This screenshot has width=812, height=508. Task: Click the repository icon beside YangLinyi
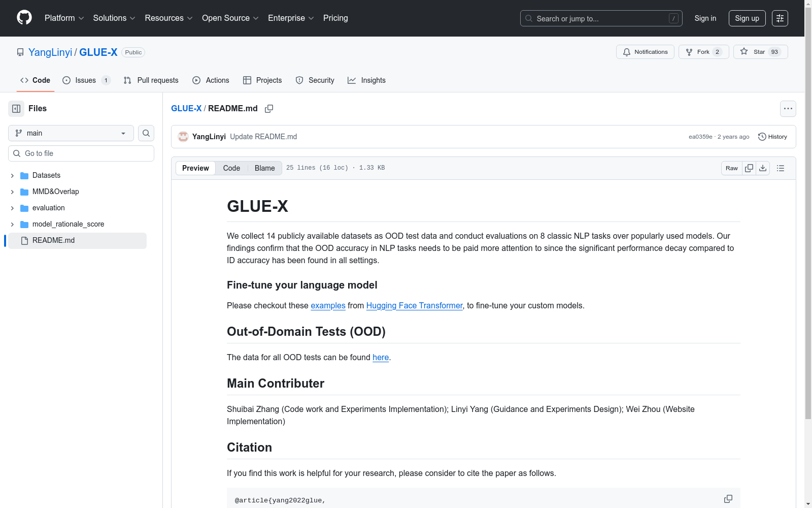click(x=20, y=52)
